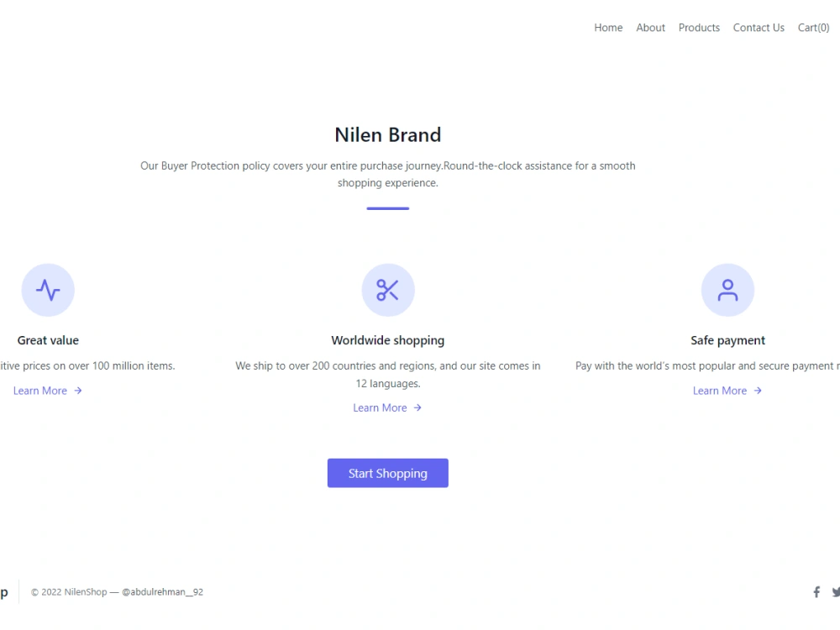840x630 pixels.
Task: Browse the Products section in the navbar
Action: pos(699,28)
